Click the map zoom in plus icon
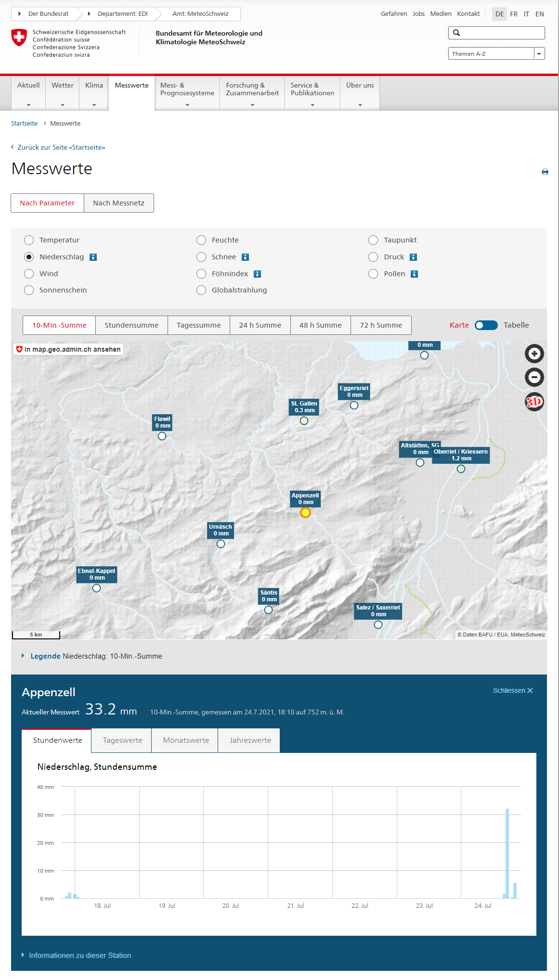 click(534, 354)
